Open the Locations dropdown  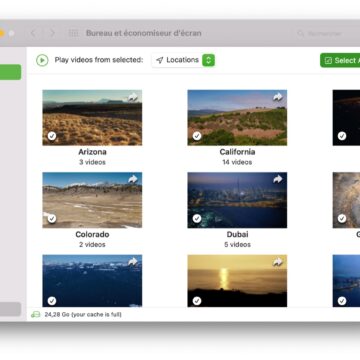pos(183,60)
